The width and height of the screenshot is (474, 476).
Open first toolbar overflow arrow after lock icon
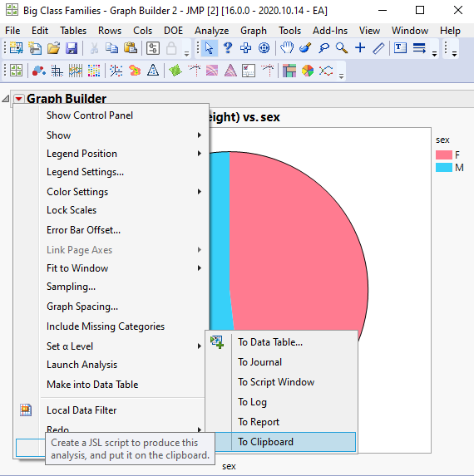pyautogui.click(x=186, y=54)
